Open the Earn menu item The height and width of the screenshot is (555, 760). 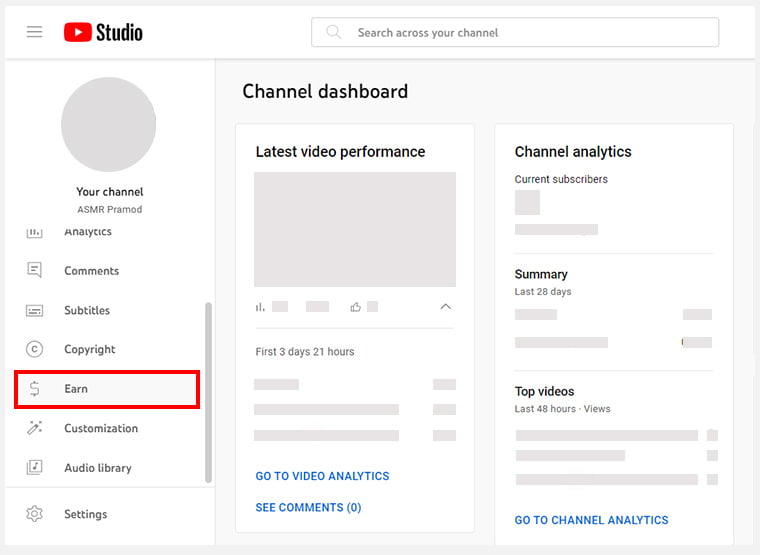click(x=107, y=389)
